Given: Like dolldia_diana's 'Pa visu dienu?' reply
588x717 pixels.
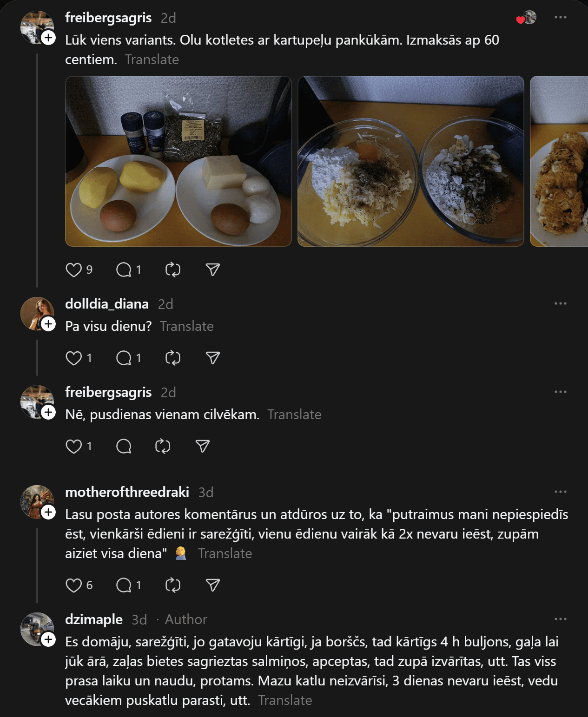Looking at the screenshot, I should click(x=73, y=358).
